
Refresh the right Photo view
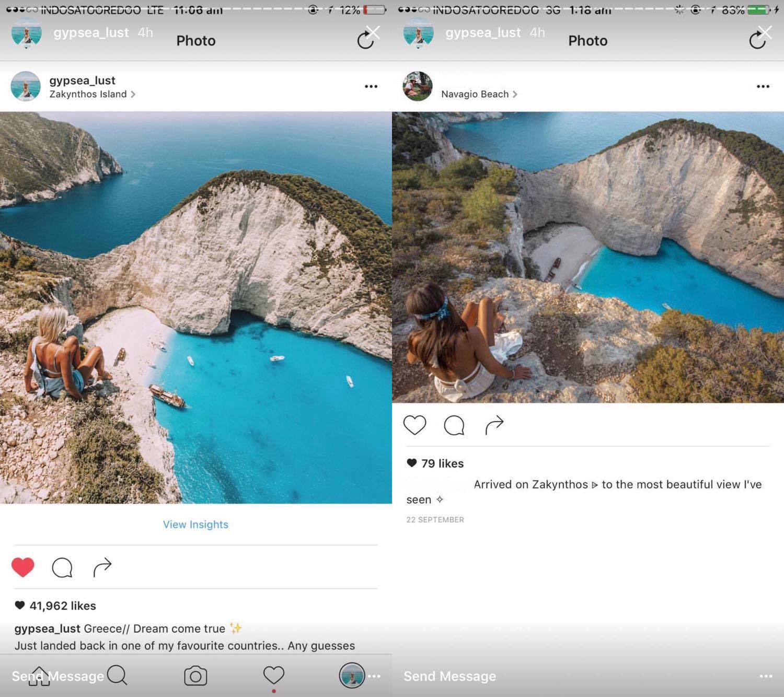pos(757,41)
